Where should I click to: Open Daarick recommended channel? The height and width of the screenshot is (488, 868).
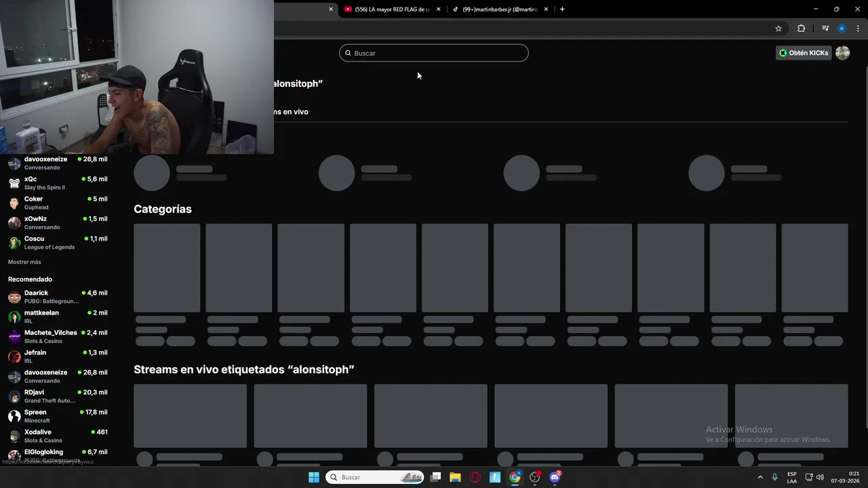[x=58, y=297]
